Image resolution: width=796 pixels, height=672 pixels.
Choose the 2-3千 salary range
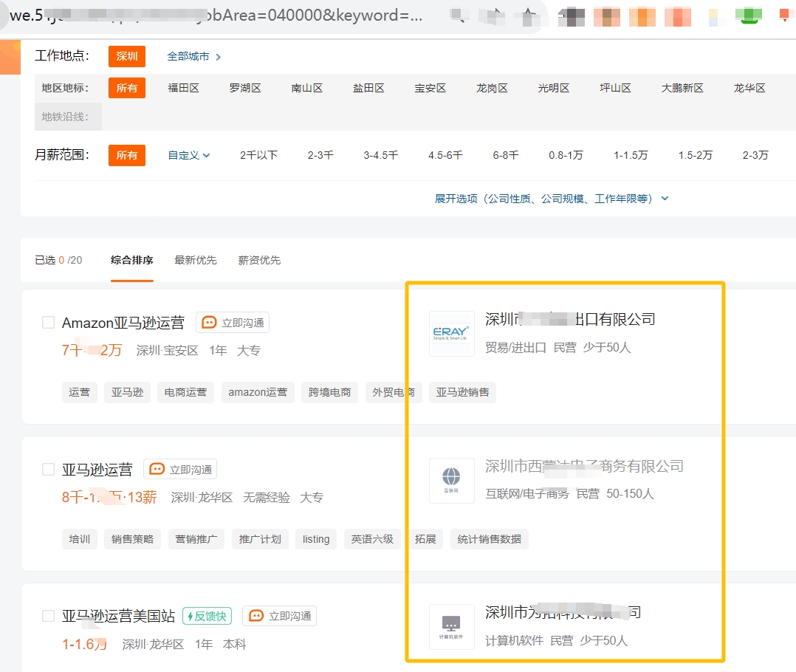(320, 155)
